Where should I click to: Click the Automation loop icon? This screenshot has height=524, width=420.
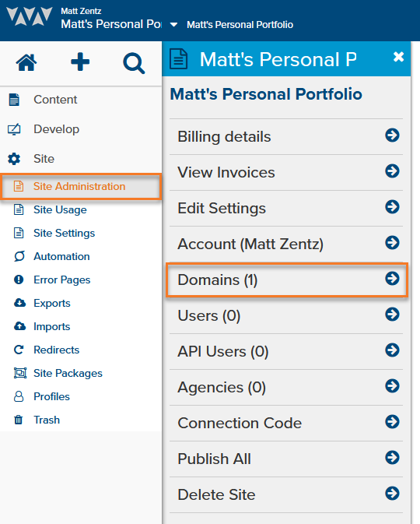(x=19, y=256)
